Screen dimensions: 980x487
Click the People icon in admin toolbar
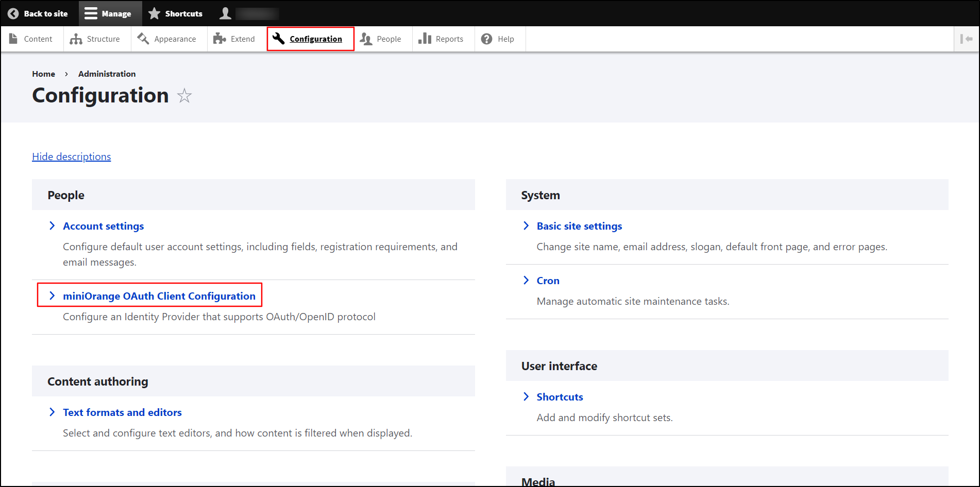click(x=366, y=39)
